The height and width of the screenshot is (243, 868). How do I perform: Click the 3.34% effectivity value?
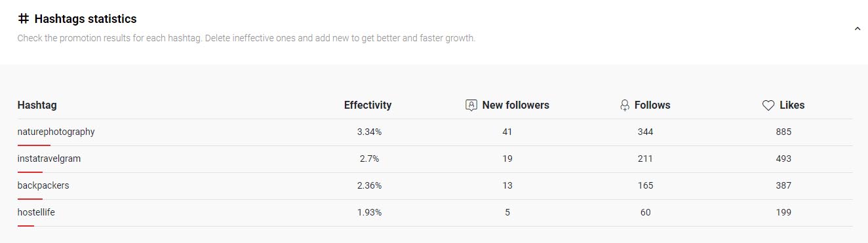(369, 132)
